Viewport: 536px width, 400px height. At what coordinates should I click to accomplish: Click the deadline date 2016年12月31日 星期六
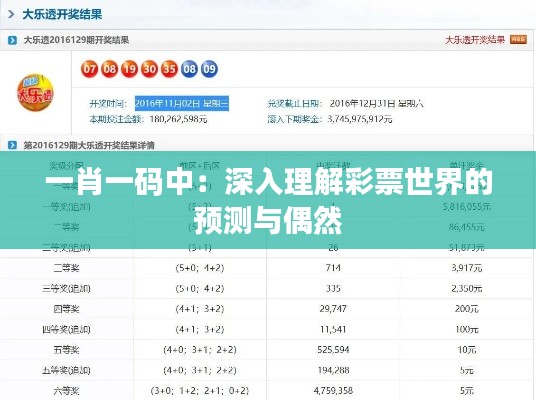pos(376,103)
